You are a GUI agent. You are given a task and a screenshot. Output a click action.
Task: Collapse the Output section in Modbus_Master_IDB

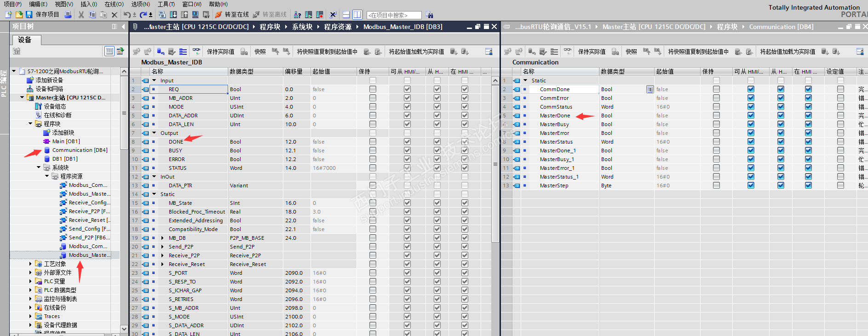[x=154, y=133]
